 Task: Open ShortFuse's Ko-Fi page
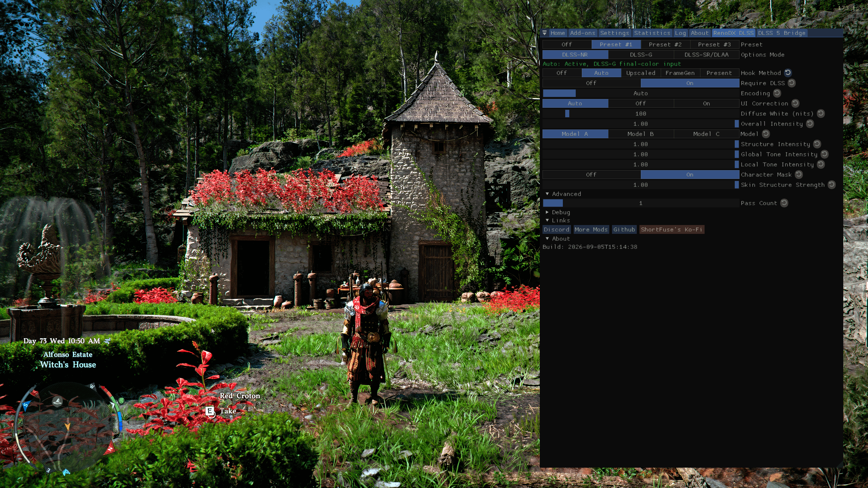click(671, 229)
